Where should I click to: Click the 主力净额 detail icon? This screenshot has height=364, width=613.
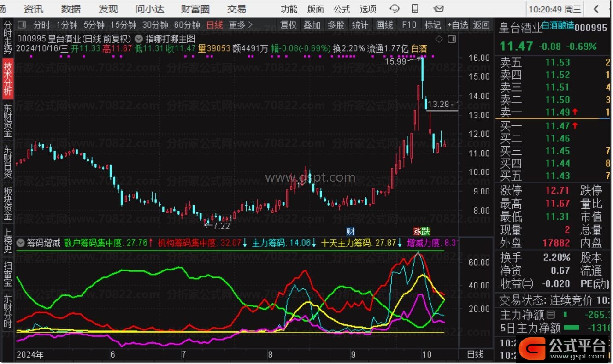[550, 315]
